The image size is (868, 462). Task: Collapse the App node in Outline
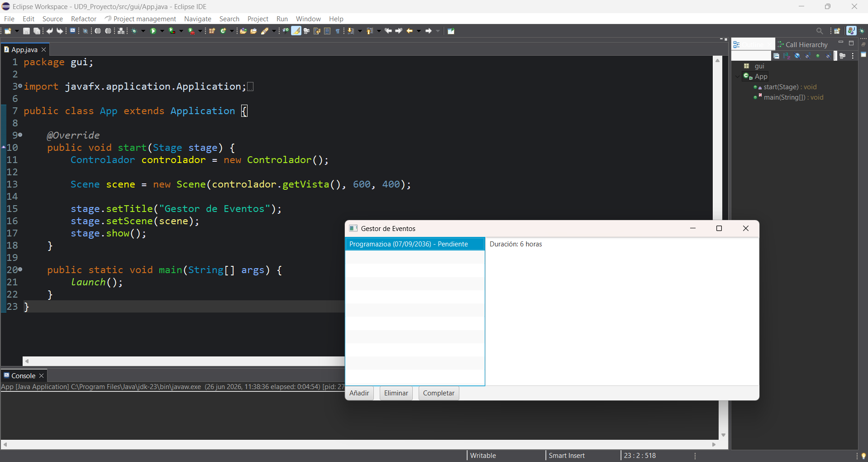coord(738,77)
